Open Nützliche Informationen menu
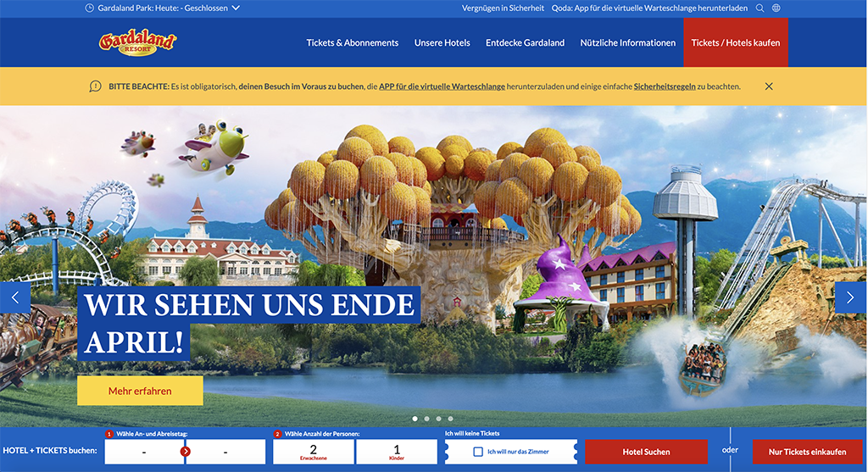Screen dimensions: 868x472 pos(628,42)
